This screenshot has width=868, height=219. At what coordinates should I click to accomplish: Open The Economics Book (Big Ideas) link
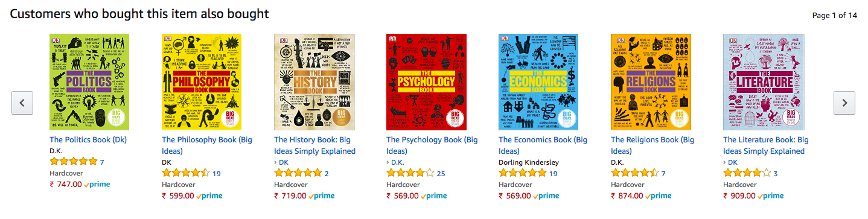pos(543,145)
